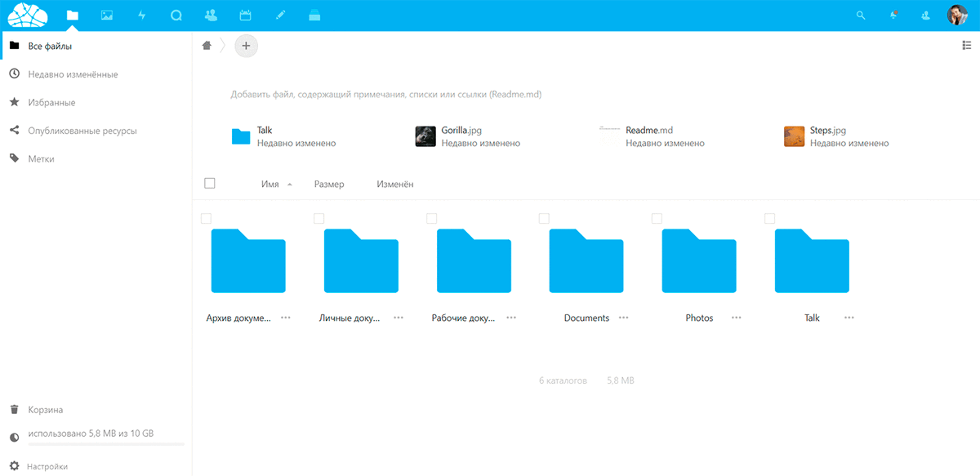Check the 'Рабочие доку...' folder checkbox
Viewport: 980px width, 476px height.
(x=431, y=218)
